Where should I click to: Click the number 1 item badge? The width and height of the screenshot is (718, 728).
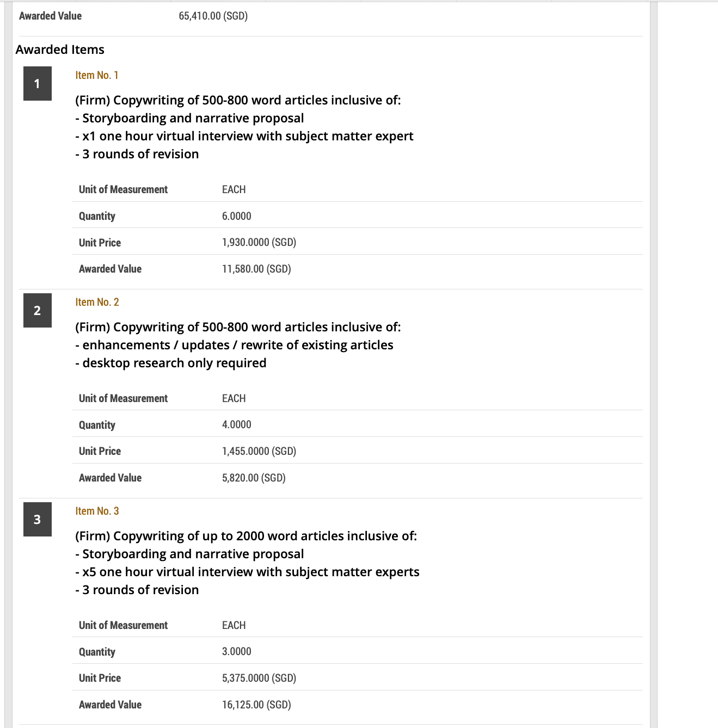tap(37, 83)
